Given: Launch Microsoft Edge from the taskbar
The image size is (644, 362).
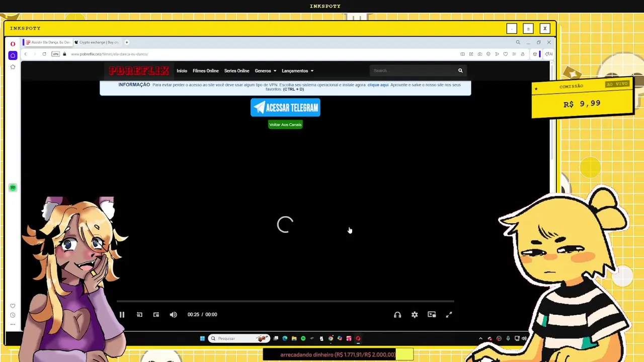Looking at the screenshot, I should click(285, 338).
